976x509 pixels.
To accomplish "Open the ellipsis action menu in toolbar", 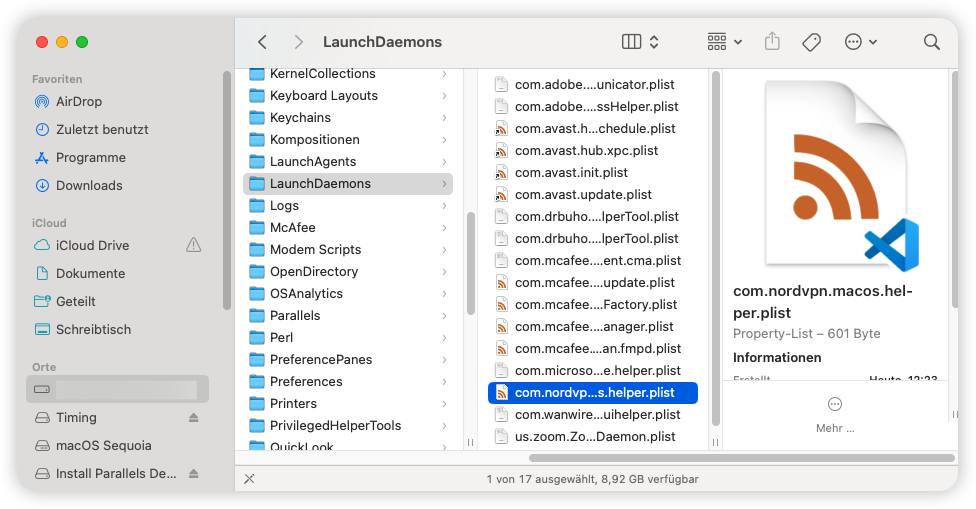I will pos(860,42).
